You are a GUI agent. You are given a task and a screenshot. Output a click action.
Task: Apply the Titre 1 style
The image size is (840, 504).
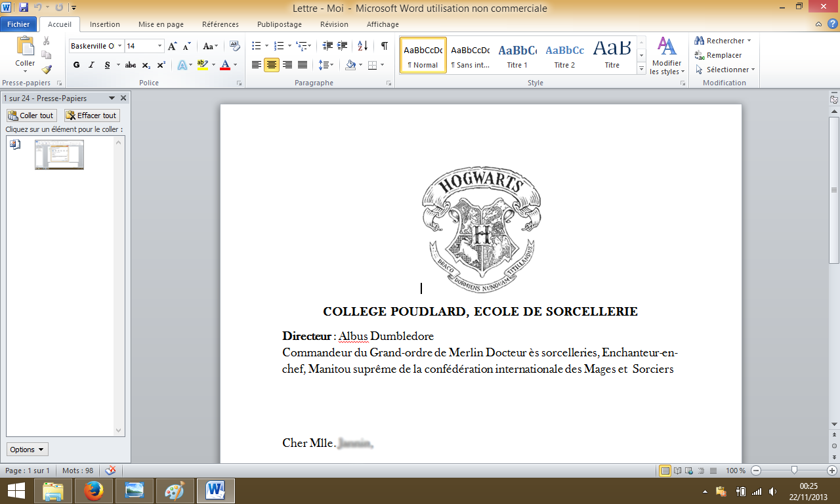tap(517, 55)
